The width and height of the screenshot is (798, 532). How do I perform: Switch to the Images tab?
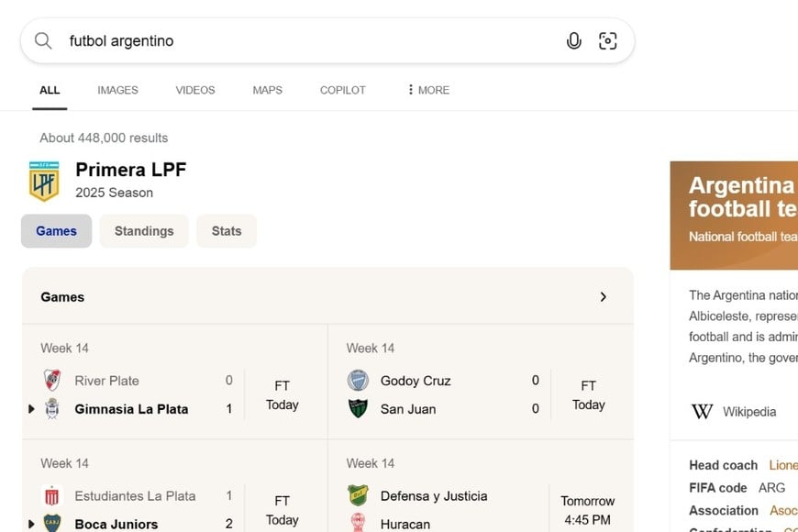coord(117,90)
